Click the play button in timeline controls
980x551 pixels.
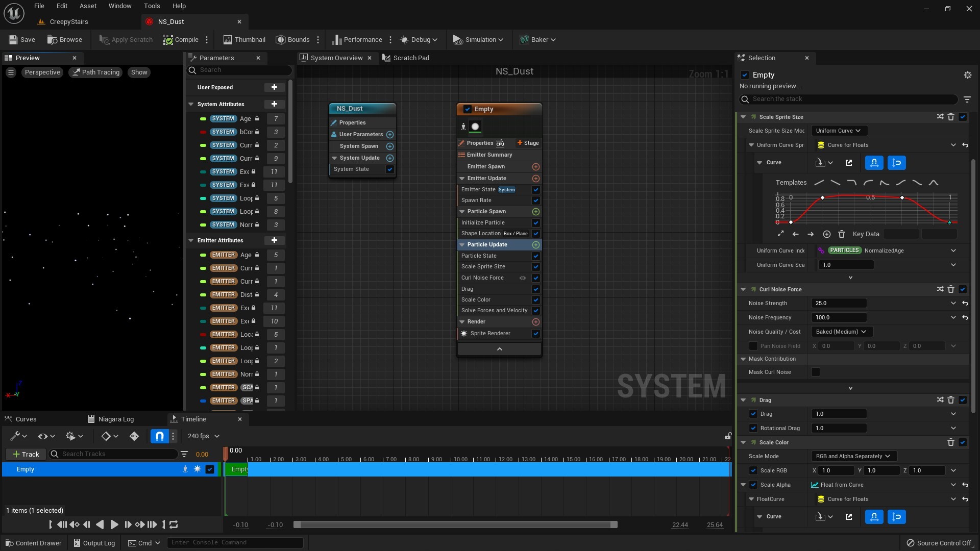click(x=114, y=524)
